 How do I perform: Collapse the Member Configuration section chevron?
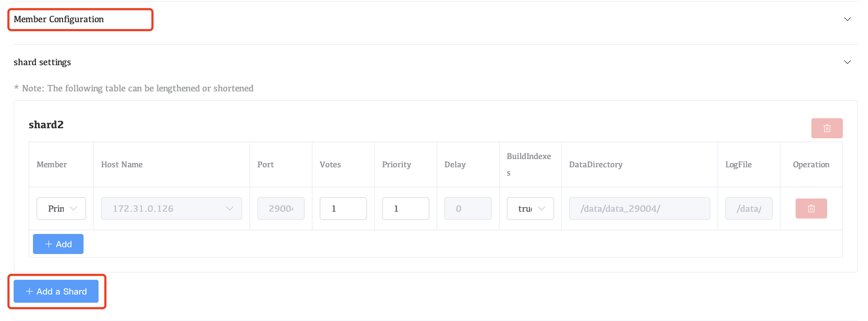tap(847, 19)
